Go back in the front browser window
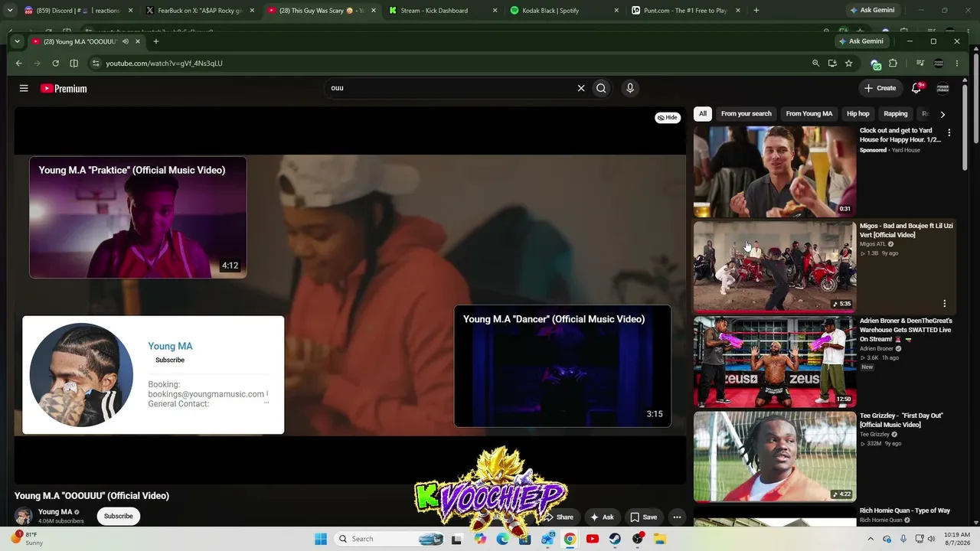The width and height of the screenshot is (980, 551). click(x=19, y=64)
